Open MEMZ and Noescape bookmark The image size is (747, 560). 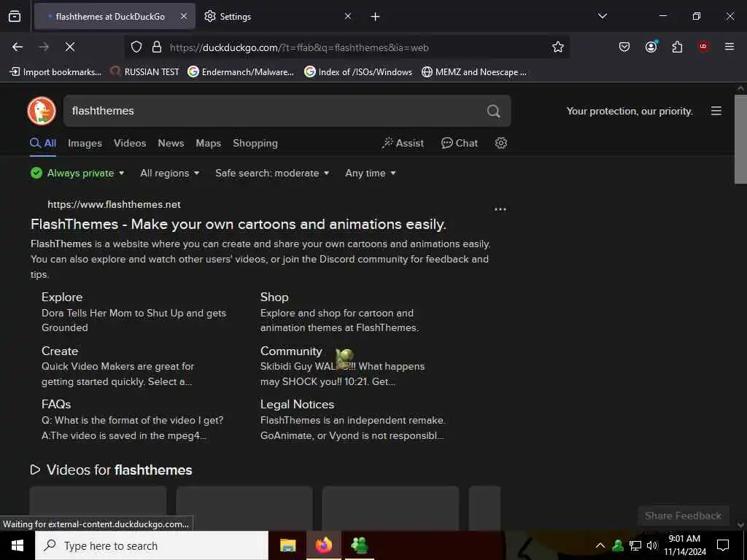point(474,72)
